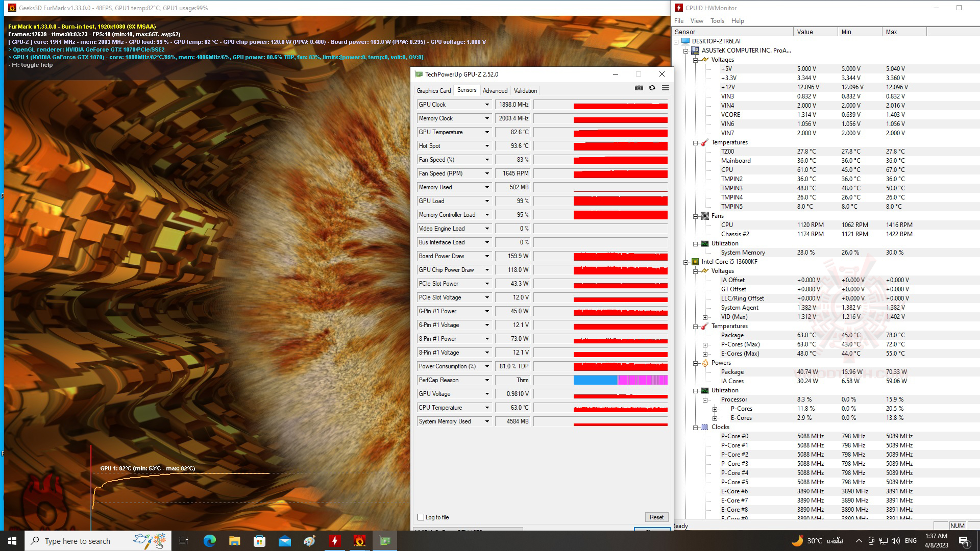The image size is (980, 551).
Task: Open FurMark icon in taskbar
Action: click(x=359, y=541)
